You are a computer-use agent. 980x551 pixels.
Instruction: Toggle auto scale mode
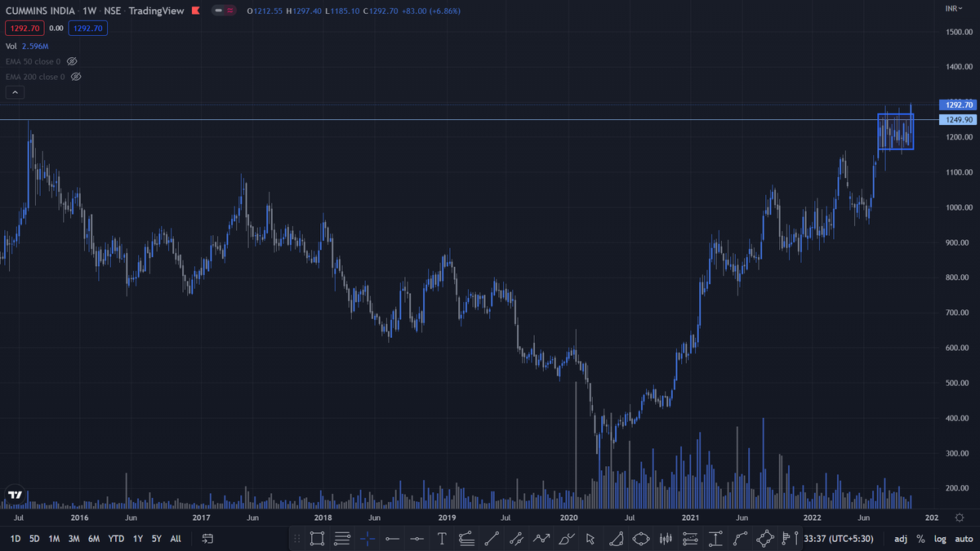pos(962,539)
